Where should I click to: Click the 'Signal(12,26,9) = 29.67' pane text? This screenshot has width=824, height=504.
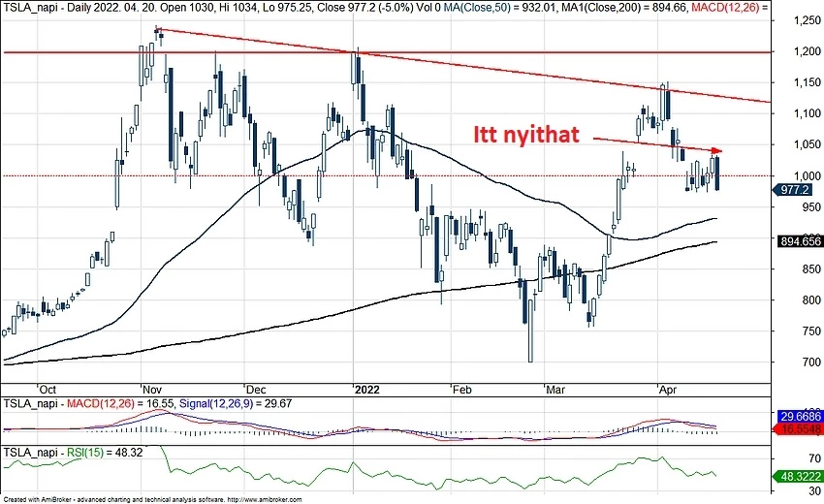coord(236,404)
